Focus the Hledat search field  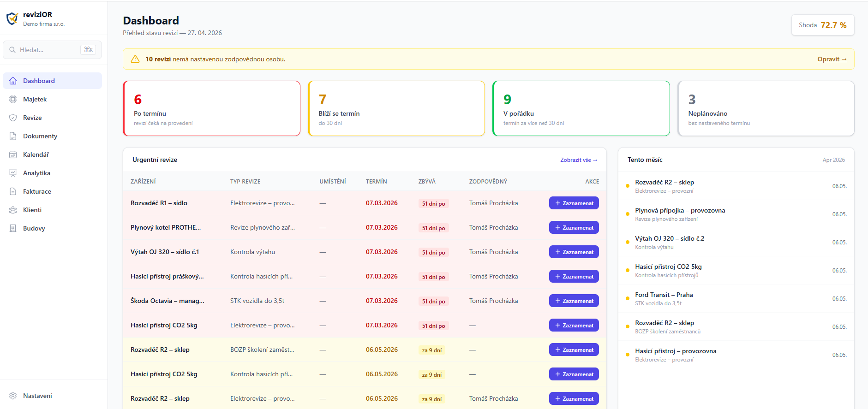[52, 50]
